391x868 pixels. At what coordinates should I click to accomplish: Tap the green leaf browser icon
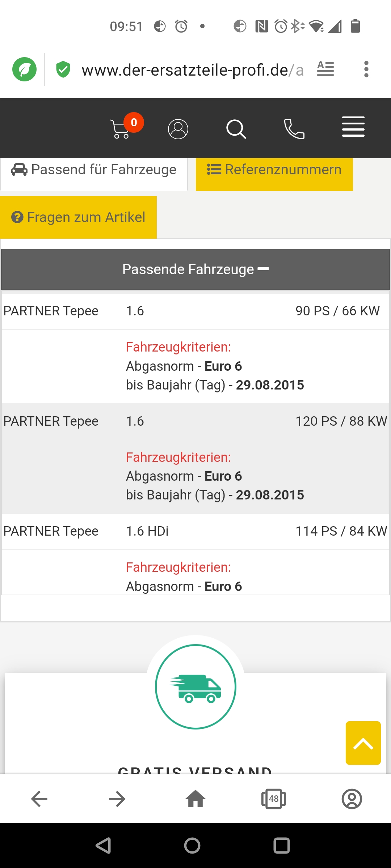pyautogui.click(x=25, y=69)
